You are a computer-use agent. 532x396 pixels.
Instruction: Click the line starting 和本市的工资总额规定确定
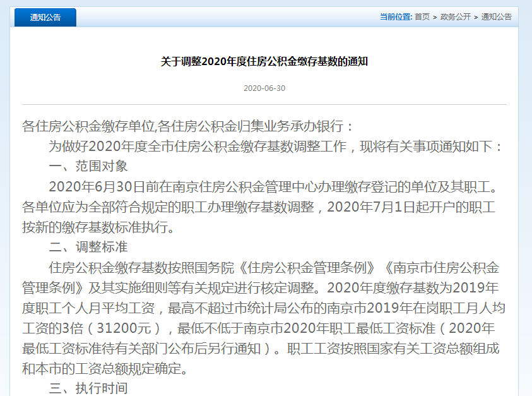[104, 368]
